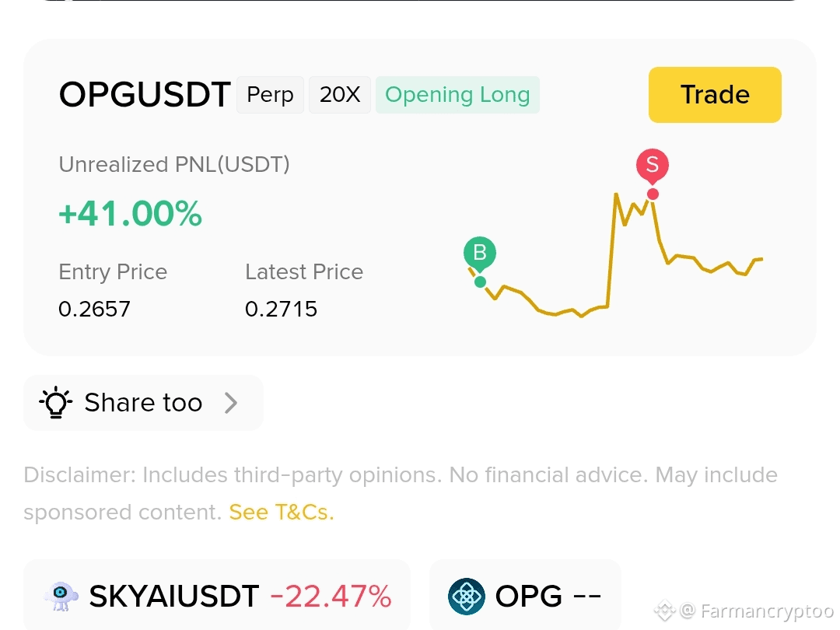Open the OPG ticker chip

click(x=525, y=596)
